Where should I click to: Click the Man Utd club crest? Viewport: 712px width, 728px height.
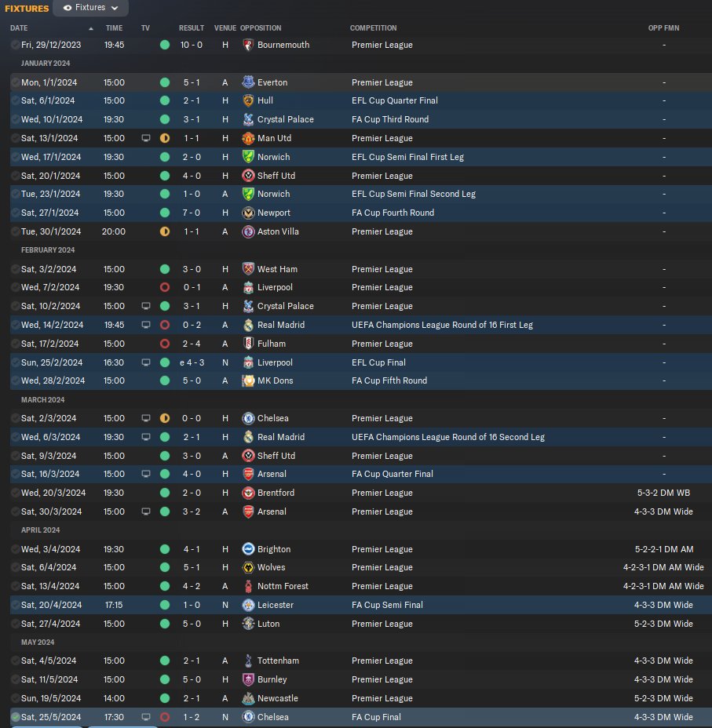[249, 138]
